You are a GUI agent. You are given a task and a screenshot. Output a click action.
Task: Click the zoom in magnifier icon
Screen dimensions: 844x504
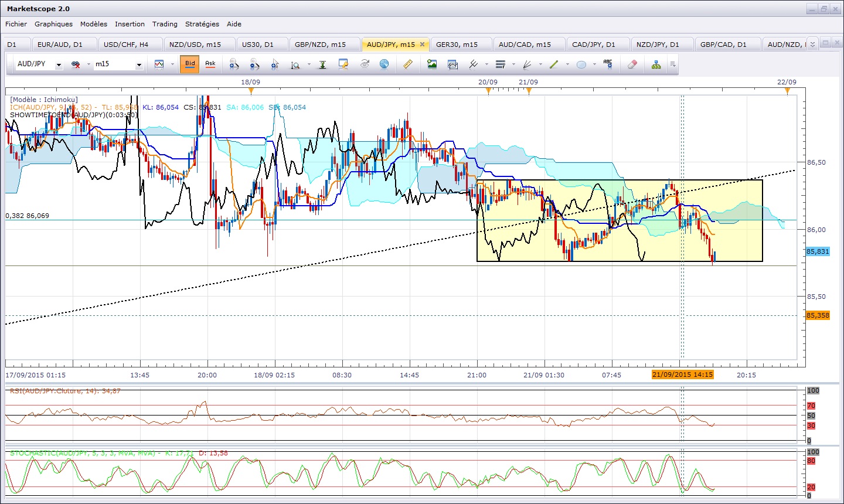tap(234, 64)
